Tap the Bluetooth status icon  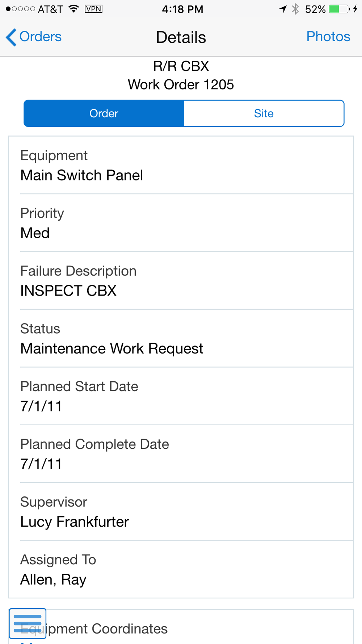point(295,9)
